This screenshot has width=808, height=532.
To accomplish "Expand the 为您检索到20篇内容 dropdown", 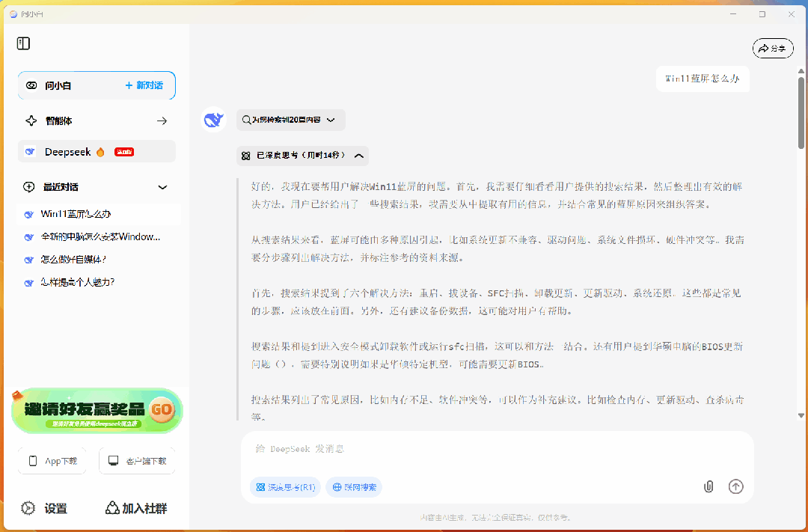I will coord(291,120).
